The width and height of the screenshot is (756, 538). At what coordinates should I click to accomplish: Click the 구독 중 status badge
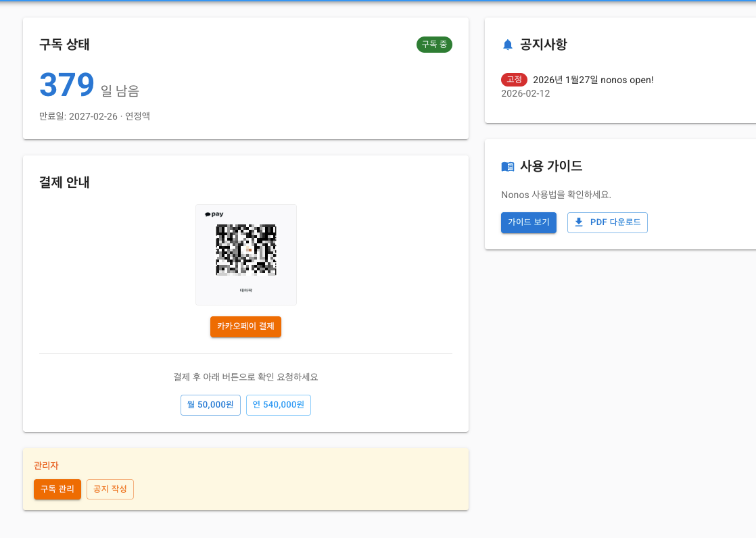point(434,45)
